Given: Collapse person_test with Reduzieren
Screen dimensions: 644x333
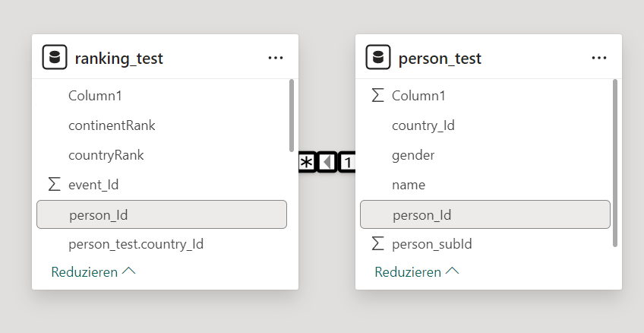Looking at the screenshot, I should coord(416,271).
